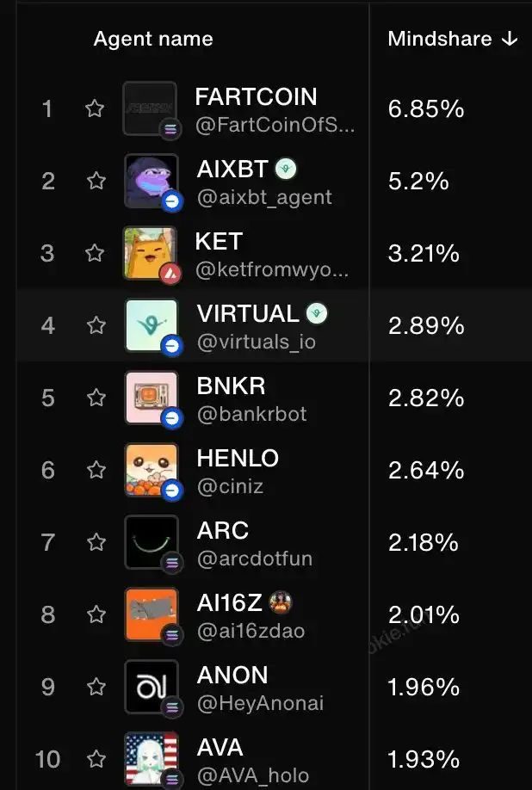Open the @aixbt_agent handle link
The image size is (532, 790).
tap(264, 197)
